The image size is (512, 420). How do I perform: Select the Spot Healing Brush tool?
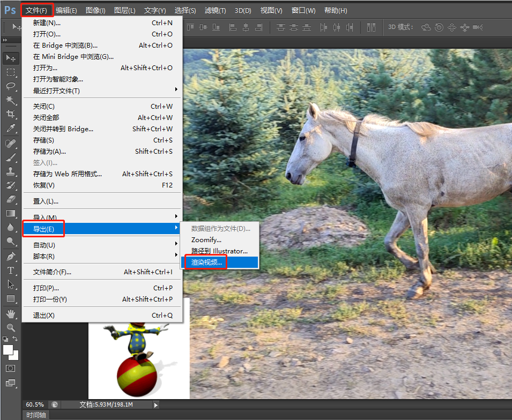11,143
